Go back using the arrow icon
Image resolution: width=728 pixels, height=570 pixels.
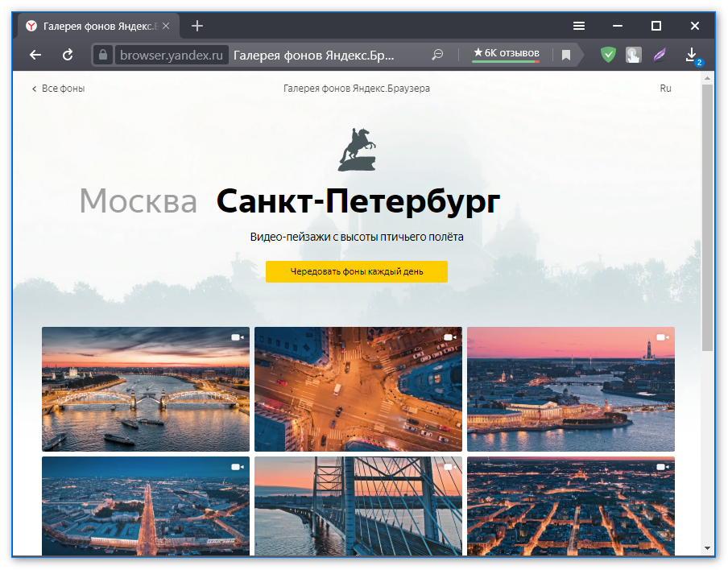35,55
